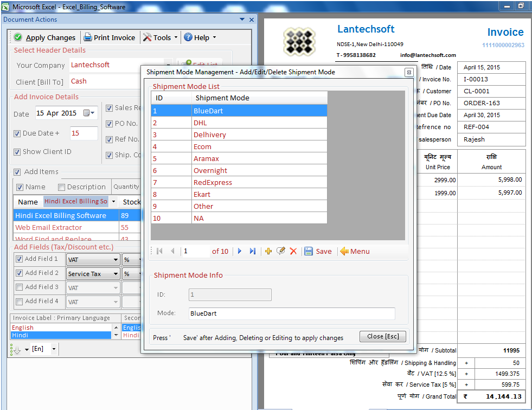Toggle the Show Client ID checkbox
Screen dimensions: 532x410
click(x=17, y=152)
